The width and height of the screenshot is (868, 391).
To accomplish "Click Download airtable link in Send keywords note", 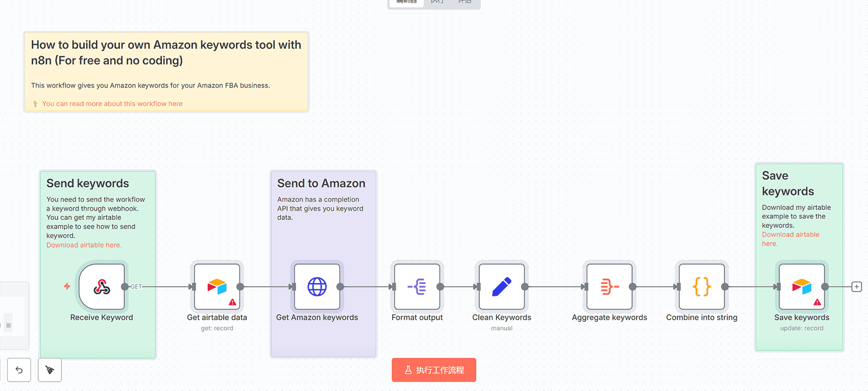I will pyautogui.click(x=84, y=245).
